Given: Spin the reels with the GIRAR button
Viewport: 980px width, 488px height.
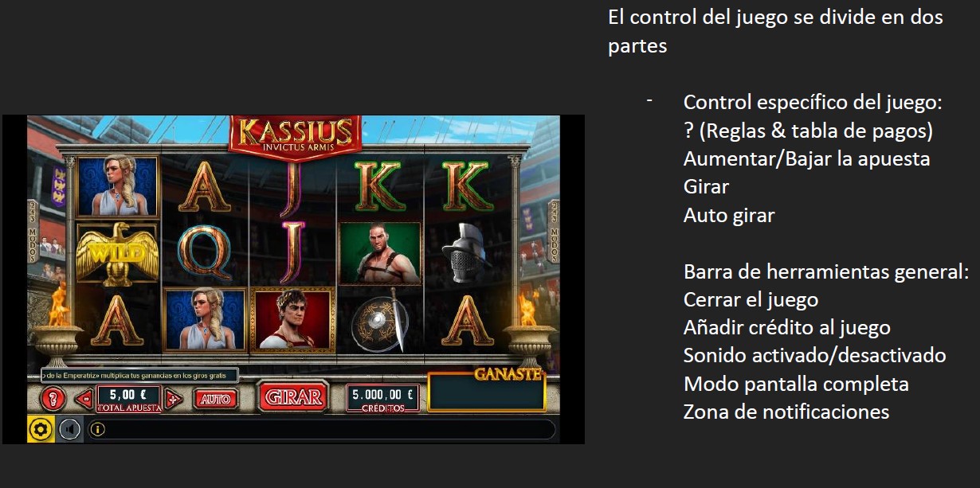Looking at the screenshot, I should [292, 397].
